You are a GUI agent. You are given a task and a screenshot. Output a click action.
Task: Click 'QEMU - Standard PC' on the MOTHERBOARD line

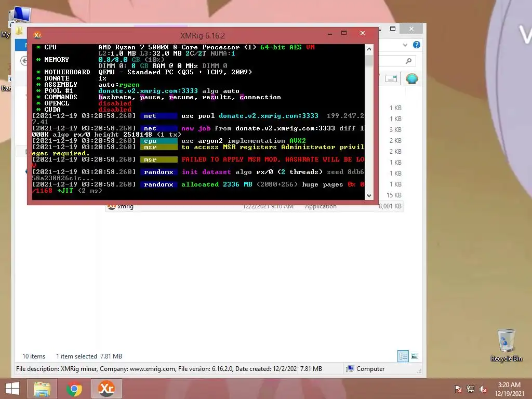click(x=136, y=72)
